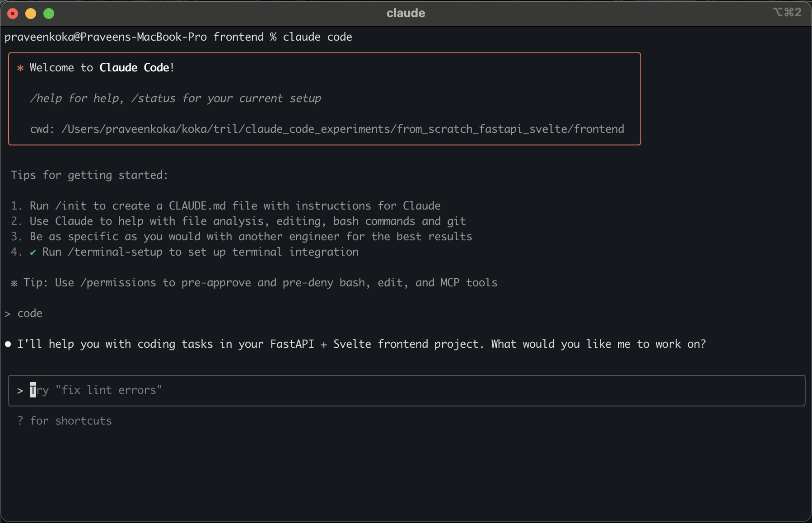This screenshot has height=523, width=812.
Task: Click the "? for shortcuts" hint
Action: pos(65,421)
